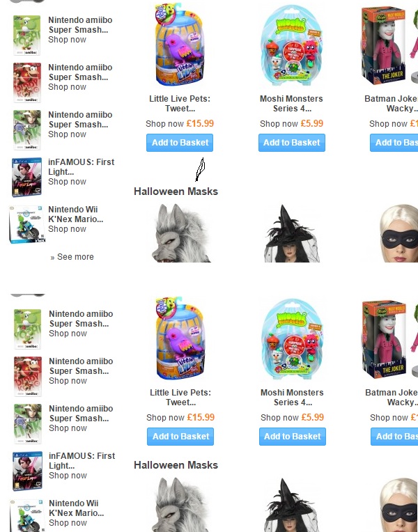Open the upper blonde wig eye mask image

click(x=398, y=233)
